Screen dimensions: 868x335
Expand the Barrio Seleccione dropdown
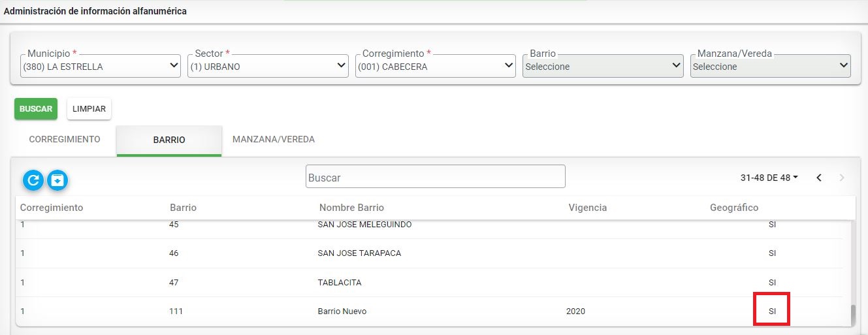click(x=603, y=66)
